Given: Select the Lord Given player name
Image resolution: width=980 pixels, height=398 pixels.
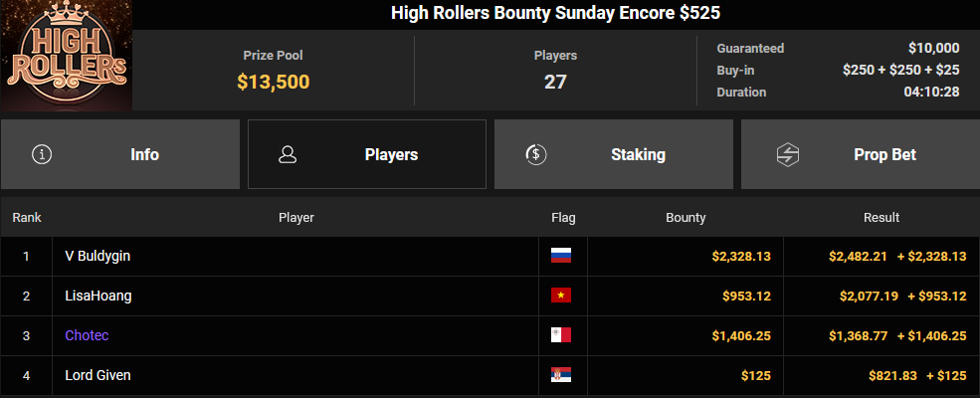Looking at the screenshot, I should (98, 375).
